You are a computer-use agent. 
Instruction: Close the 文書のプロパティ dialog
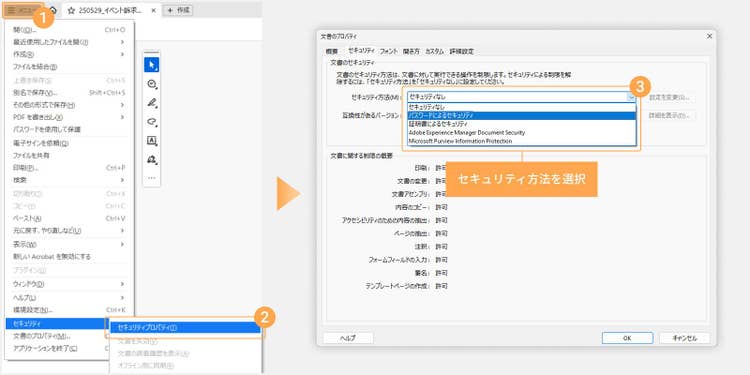pos(709,36)
